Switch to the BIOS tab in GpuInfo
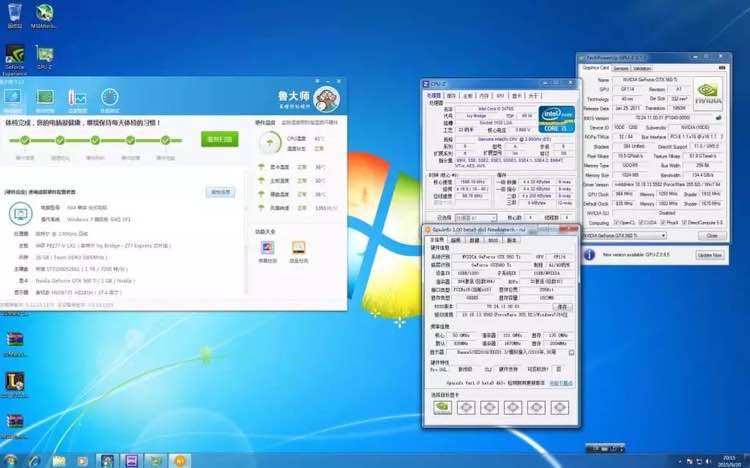This screenshot has width=750, height=468. point(493,240)
